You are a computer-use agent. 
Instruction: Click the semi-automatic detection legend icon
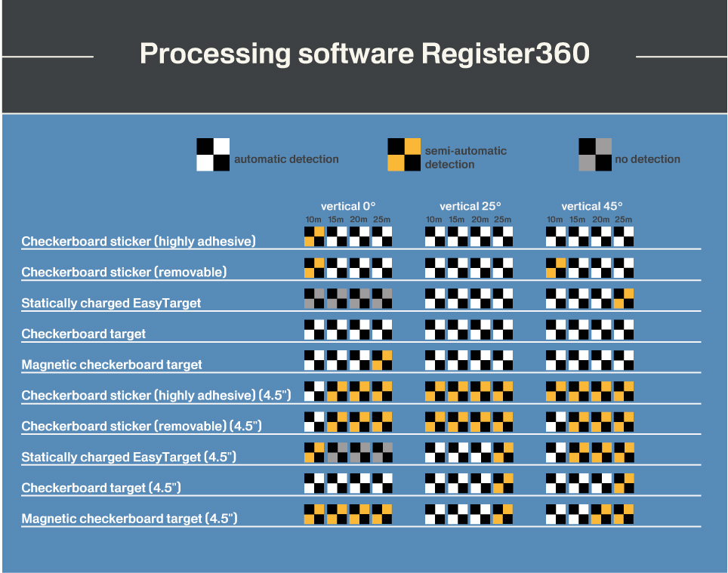click(404, 155)
